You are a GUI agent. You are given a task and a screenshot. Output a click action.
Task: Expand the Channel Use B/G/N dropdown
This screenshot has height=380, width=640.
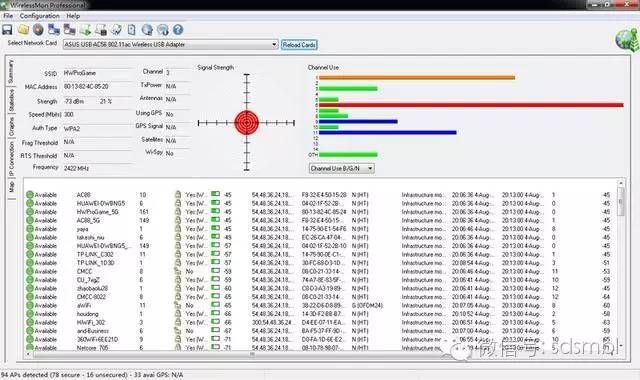341,169
